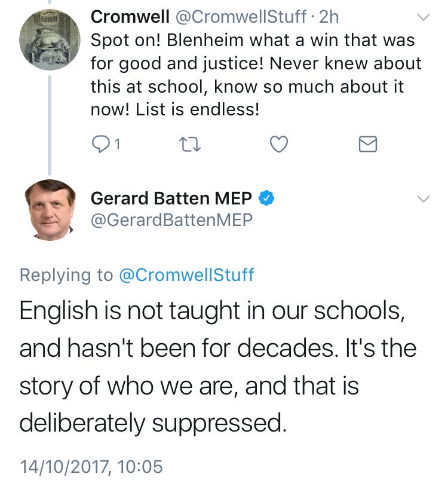Click the 14/10/2017, 10:05 timestamp
Screen dimensions: 448x486
91,466
